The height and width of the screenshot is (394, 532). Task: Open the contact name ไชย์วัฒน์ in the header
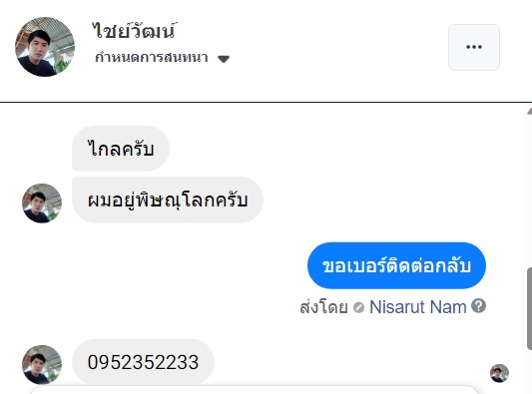(135, 30)
